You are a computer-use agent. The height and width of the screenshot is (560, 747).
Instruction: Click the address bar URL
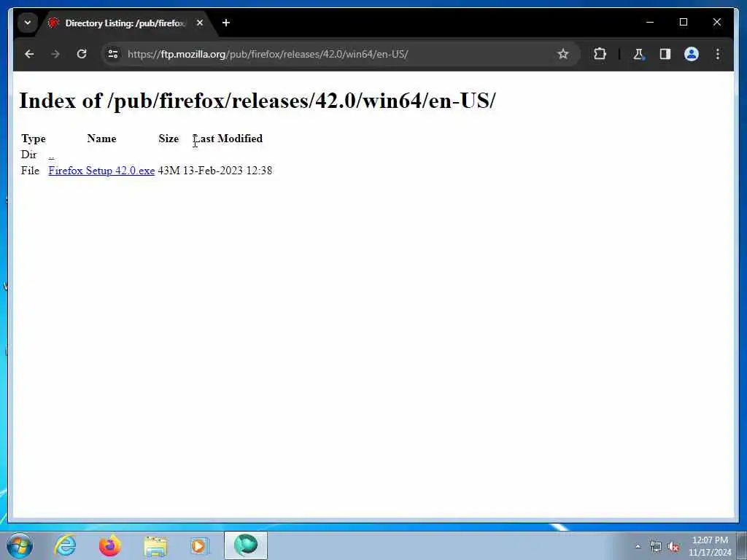[268, 54]
